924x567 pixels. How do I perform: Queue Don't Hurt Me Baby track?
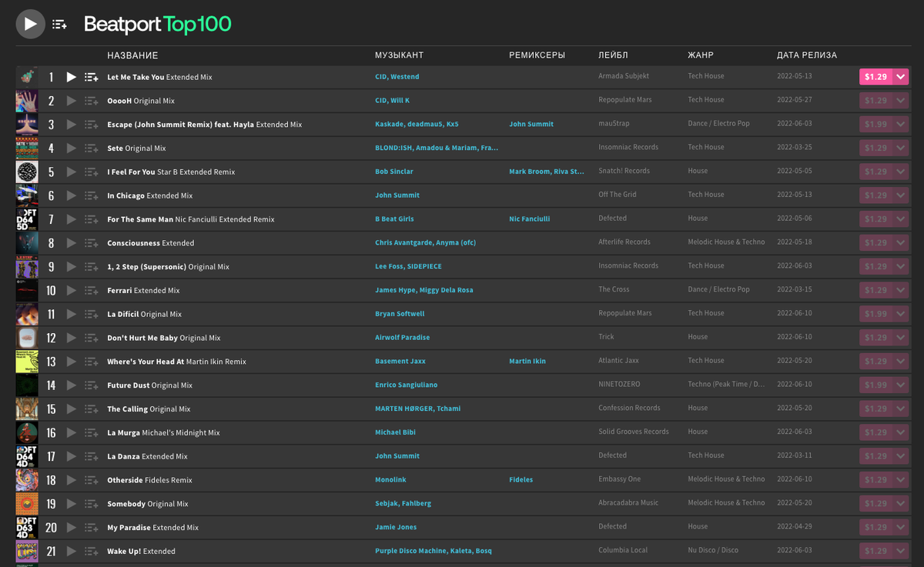pyautogui.click(x=92, y=338)
